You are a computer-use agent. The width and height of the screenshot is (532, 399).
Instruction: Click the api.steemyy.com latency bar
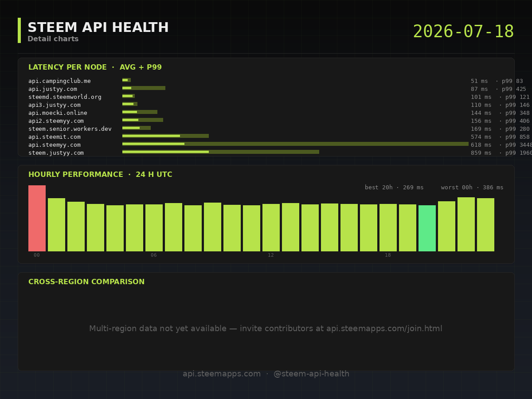[295, 144]
